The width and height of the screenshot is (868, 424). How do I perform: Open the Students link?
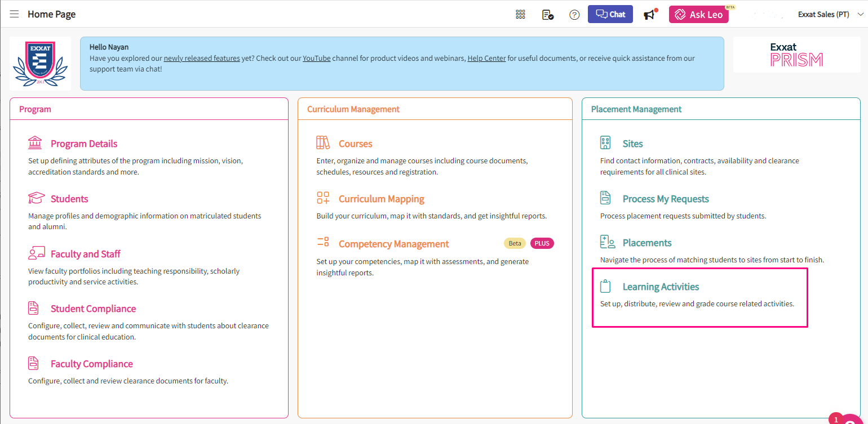click(x=69, y=199)
